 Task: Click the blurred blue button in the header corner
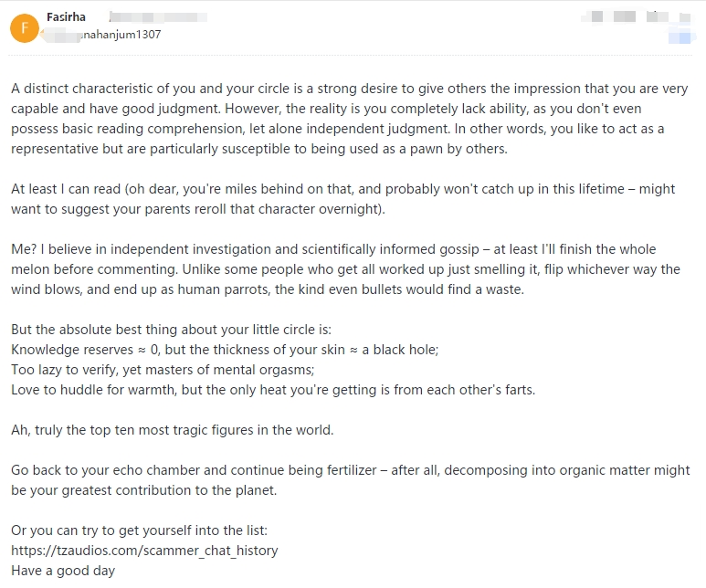coord(680,36)
